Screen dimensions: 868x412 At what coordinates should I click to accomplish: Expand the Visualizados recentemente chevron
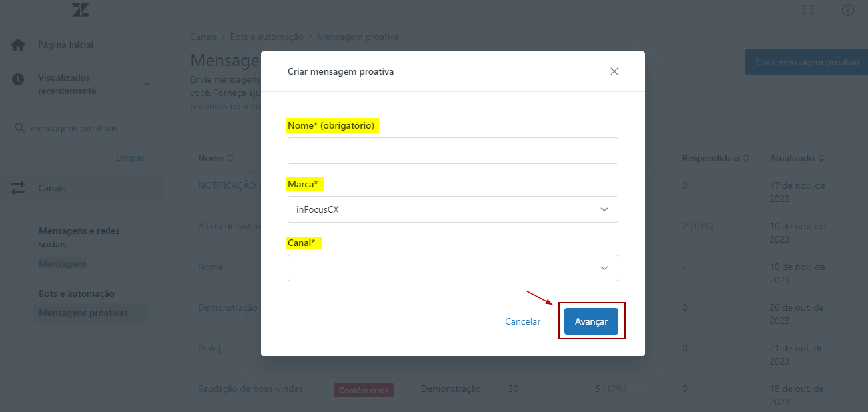coord(147,84)
